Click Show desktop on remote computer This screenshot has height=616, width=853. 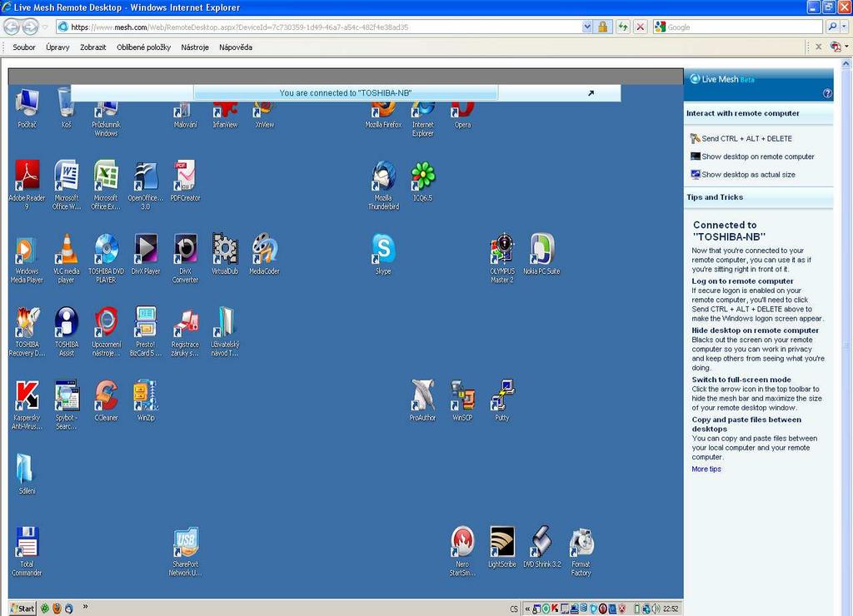pos(752,156)
